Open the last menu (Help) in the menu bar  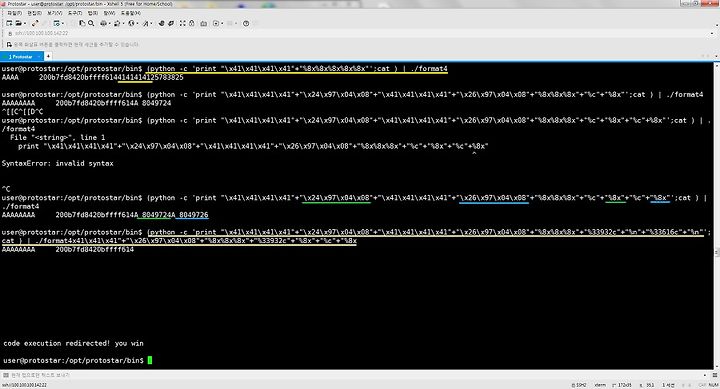pos(131,13)
